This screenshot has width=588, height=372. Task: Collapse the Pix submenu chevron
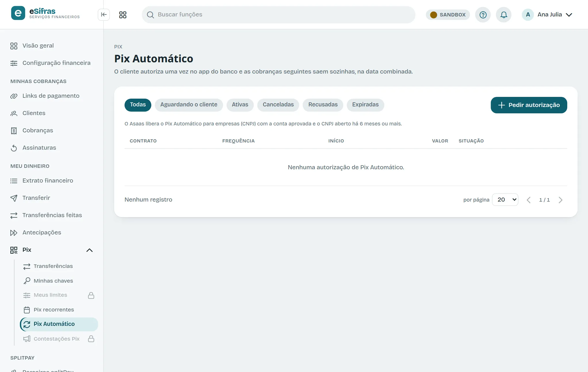pyautogui.click(x=89, y=250)
